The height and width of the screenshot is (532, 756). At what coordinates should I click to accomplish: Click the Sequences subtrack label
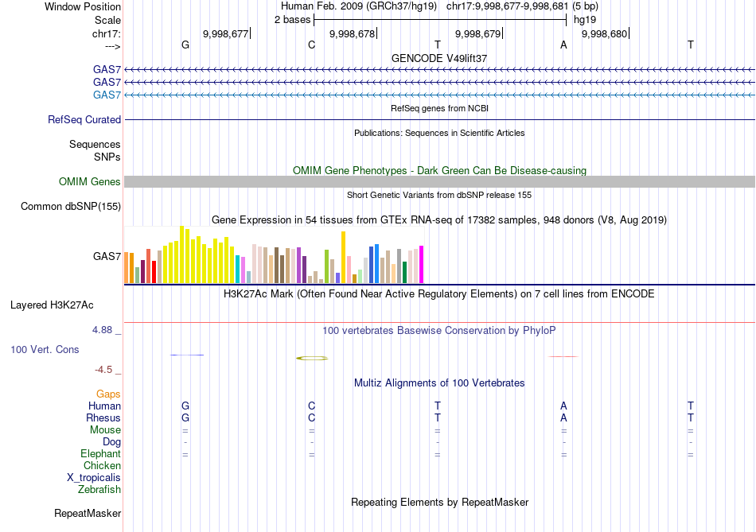coord(95,144)
